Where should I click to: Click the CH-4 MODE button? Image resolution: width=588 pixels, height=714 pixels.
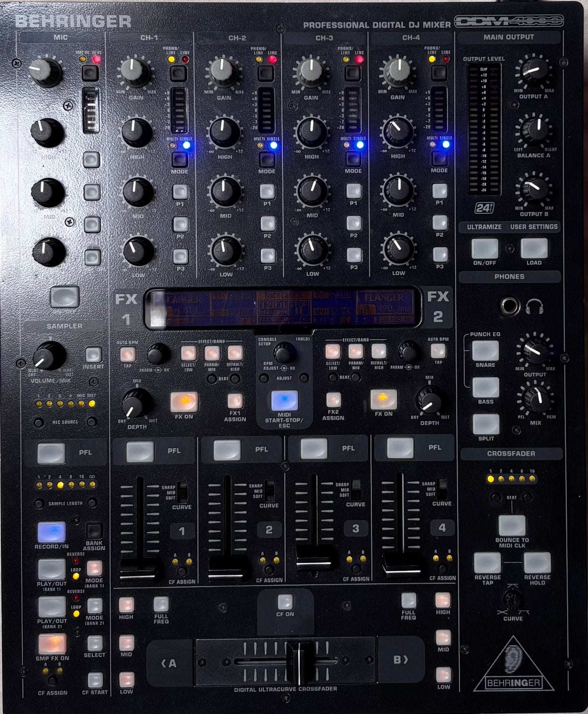[x=439, y=158]
